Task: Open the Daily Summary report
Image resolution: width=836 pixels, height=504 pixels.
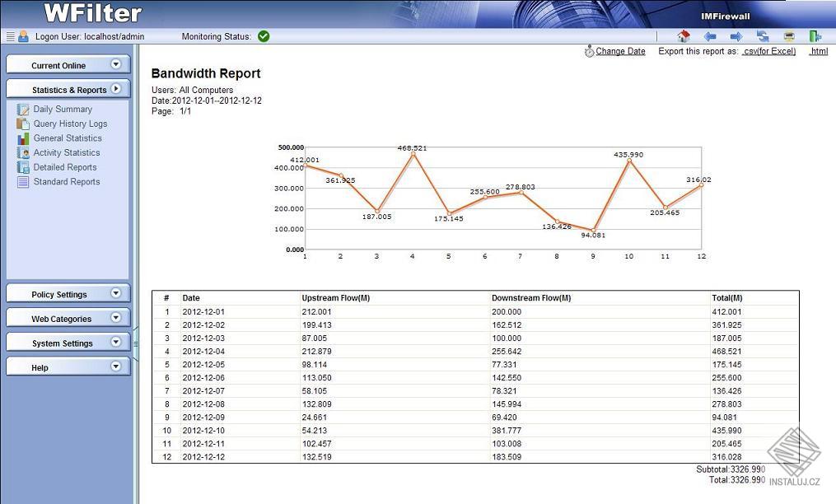Action: coord(63,110)
